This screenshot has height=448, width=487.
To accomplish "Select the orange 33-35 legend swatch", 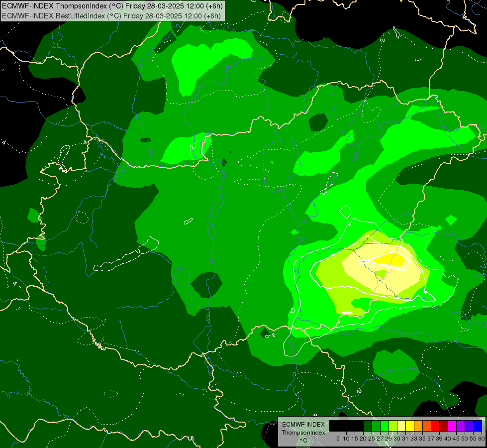I will (418, 426).
